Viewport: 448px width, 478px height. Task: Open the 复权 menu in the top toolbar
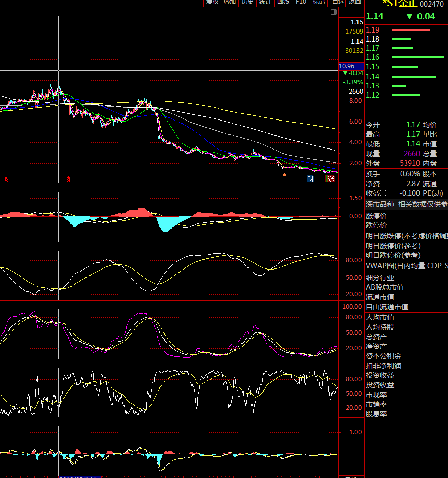[212, 2]
